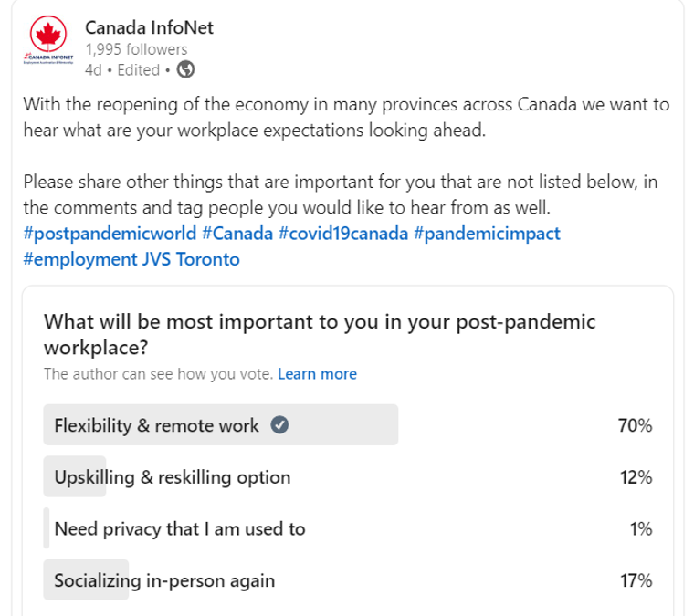Click the globe public visibility icon
The width and height of the screenshot is (694, 616).
(185, 69)
